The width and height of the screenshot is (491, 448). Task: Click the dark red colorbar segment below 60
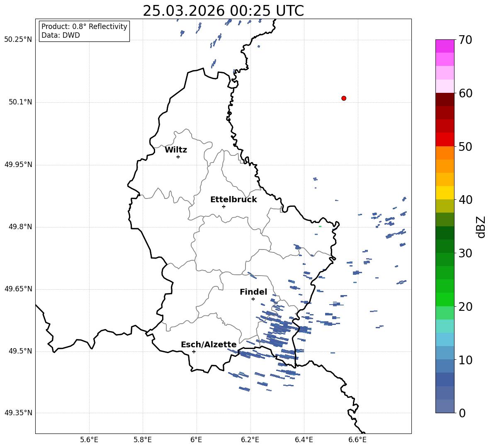pyautogui.click(x=445, y=99)
